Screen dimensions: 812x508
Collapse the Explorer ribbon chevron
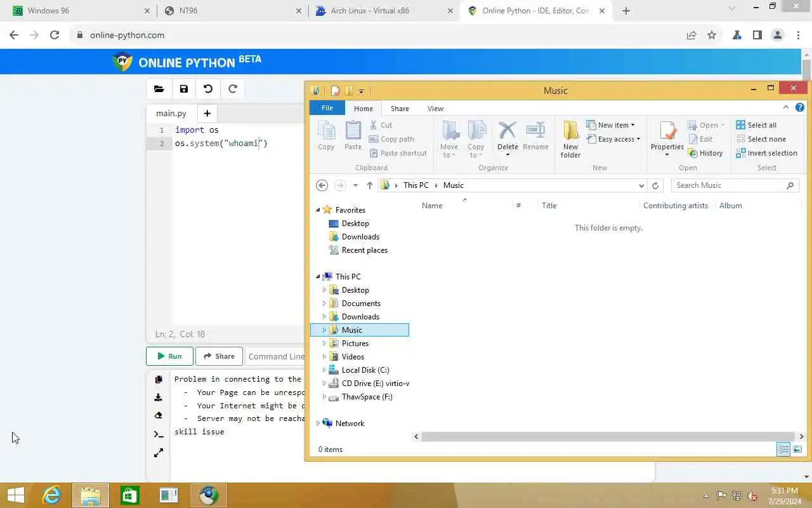[x=785, y=108]
